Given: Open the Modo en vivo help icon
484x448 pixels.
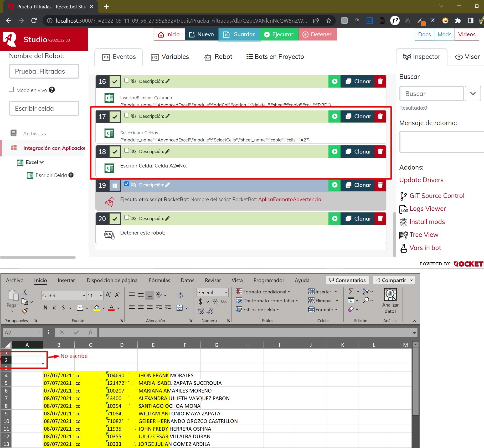Looking at the screenshot, I should 52,90.
